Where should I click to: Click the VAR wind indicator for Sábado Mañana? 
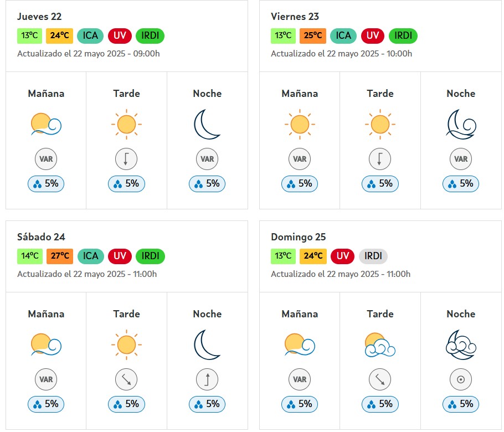46,379
